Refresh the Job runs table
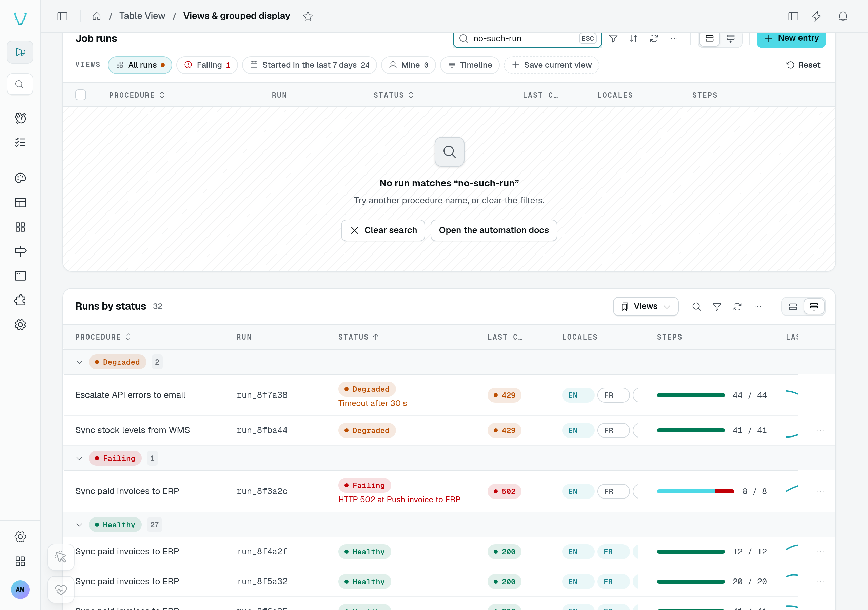This screenshot has height=610, width=868. click(654, 39)
